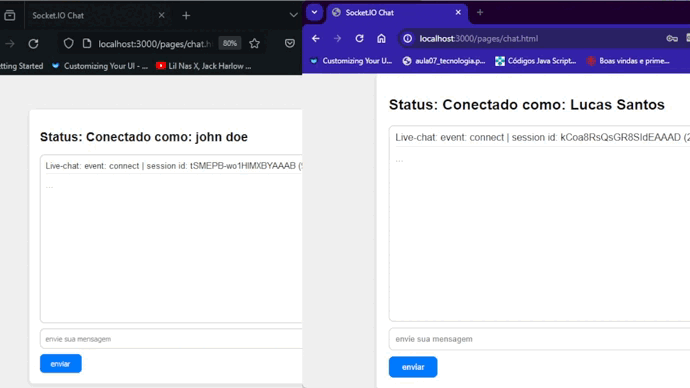Open Firefox tracking protection shield icon
The image size is (690, 388).
coord(69,44)
